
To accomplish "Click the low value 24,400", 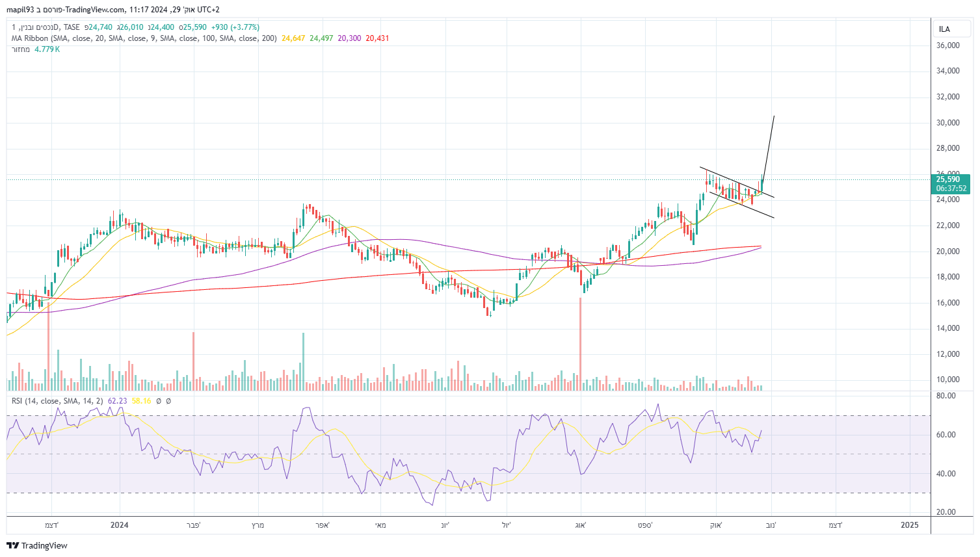I will [x=163, y=27].
